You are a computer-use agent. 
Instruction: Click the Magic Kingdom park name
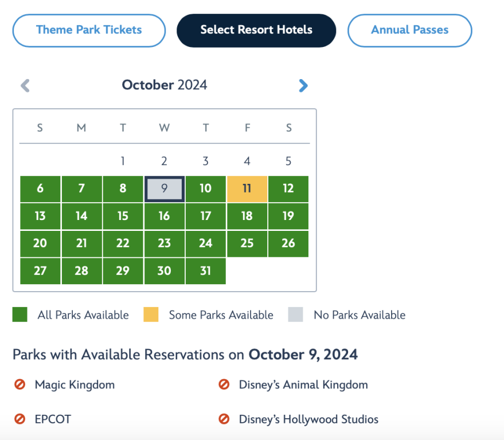pyautogui.click(x=75, y=385)
